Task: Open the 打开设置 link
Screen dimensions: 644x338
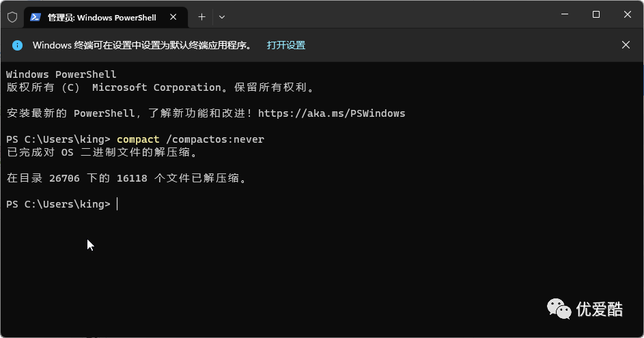Action: point(286,45)
